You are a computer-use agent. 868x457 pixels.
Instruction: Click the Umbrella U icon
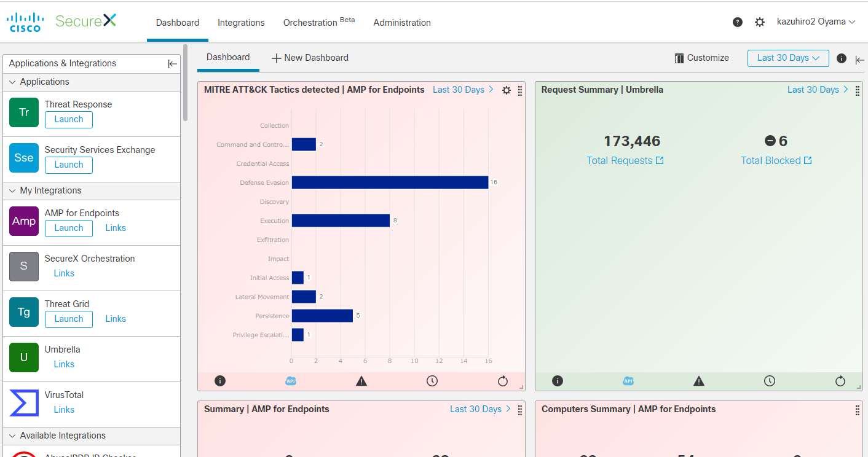(x=24, y=357)
